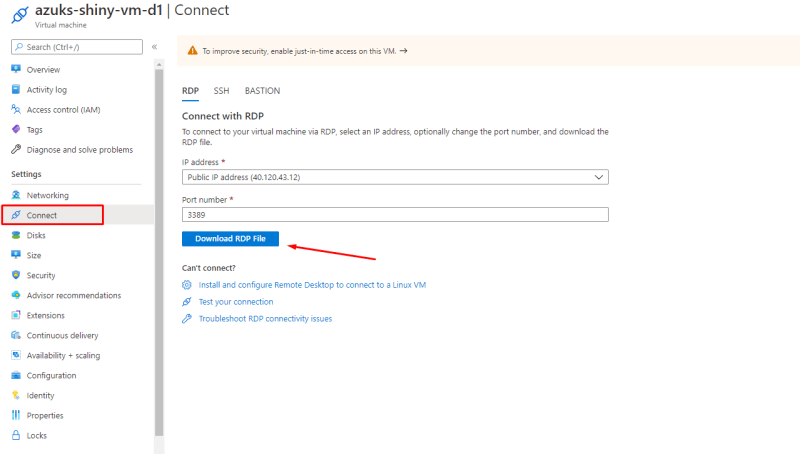Click the Port number input field

pyautogui.click(x=395, y=215)
